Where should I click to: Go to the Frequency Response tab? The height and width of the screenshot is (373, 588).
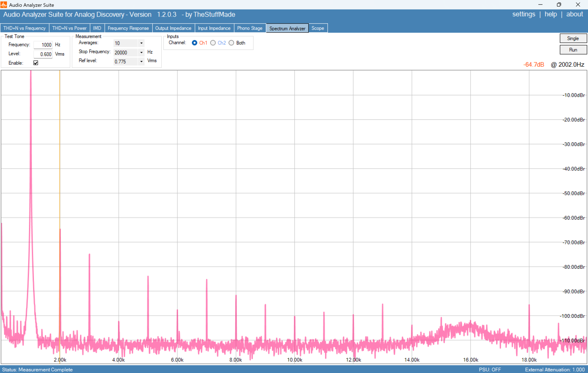pyautogui.click(x=128, y=28)
